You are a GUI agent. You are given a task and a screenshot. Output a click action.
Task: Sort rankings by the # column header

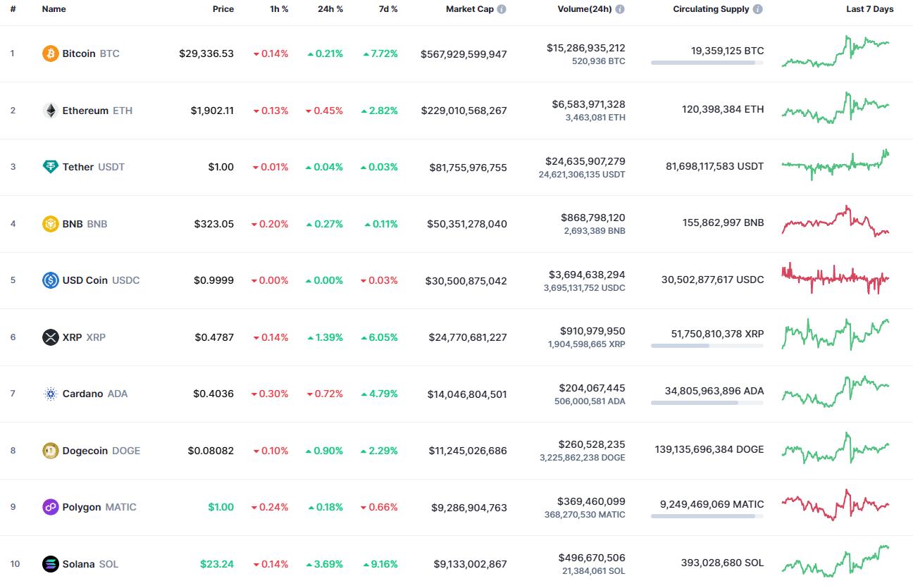pyautogui.click(x=13, y=9)
